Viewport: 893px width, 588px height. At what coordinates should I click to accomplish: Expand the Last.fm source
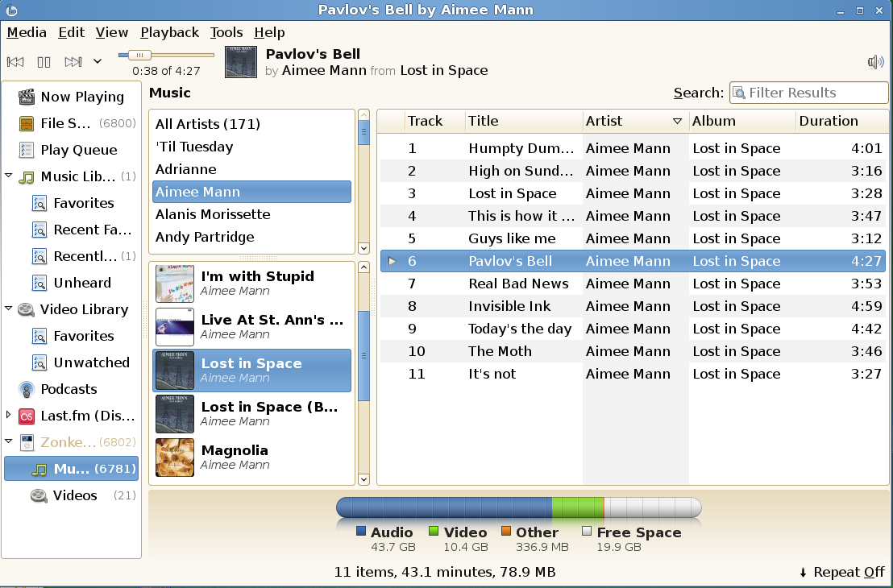[9, 416]
